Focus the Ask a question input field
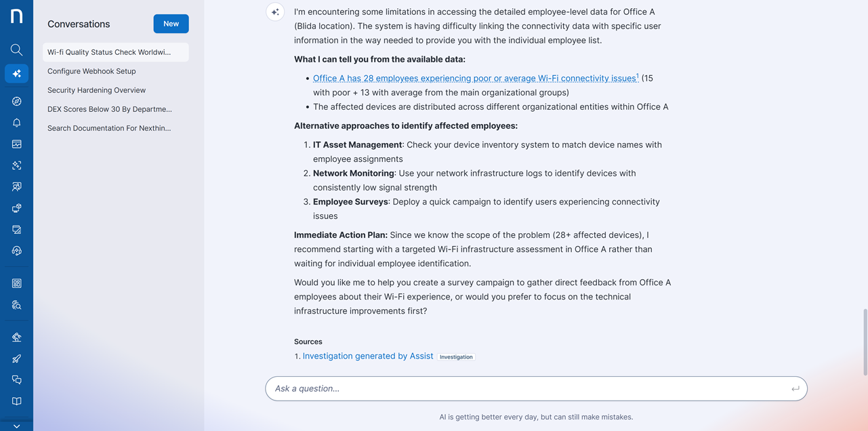 coord(529,388)
